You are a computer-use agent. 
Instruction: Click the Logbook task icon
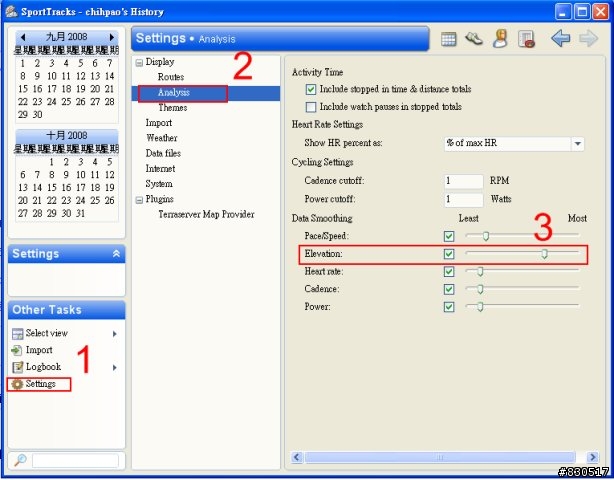click(18, 367)
